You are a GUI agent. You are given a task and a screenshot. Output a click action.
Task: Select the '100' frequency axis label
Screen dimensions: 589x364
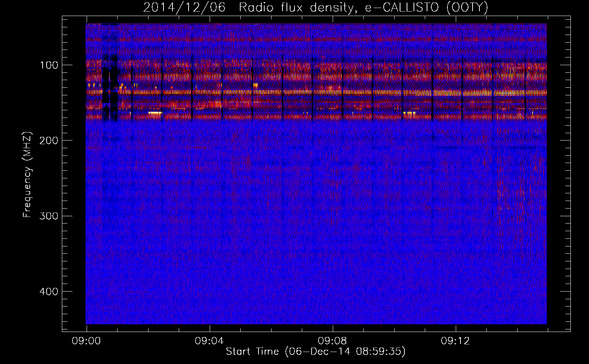point(49,66)
